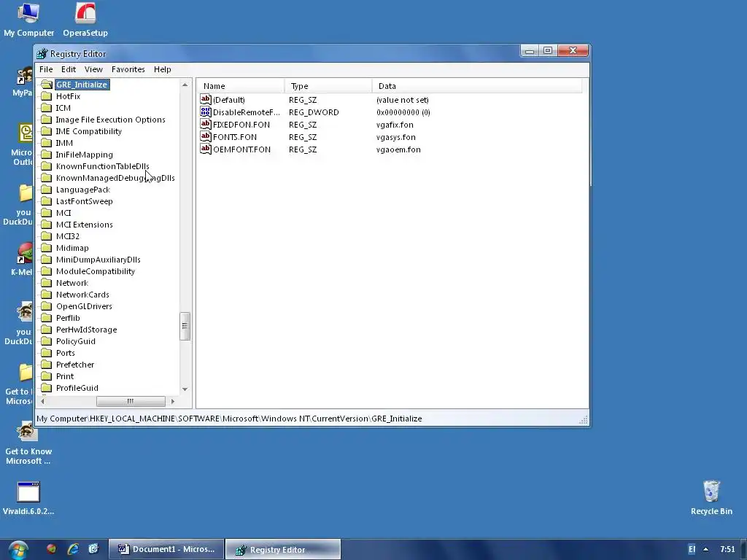This screenshot has height=560, width=747.
Task: Click the third quick launch icon
Action: [93, 549]
